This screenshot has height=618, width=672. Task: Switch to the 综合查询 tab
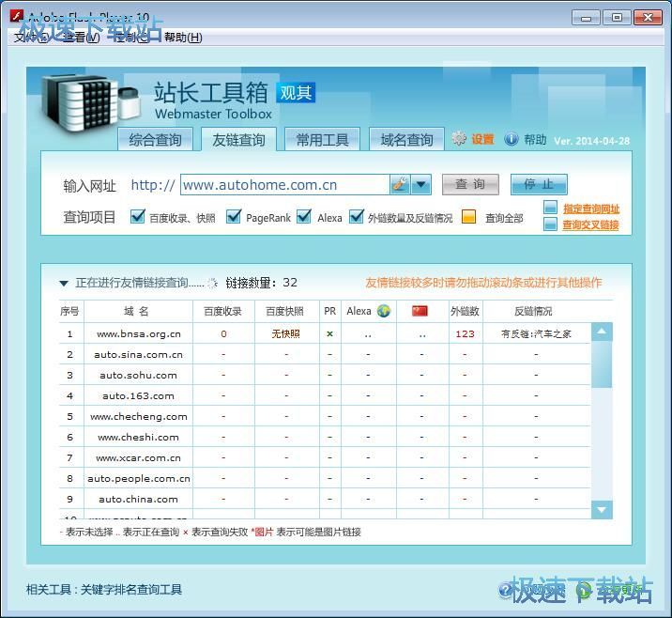156,140
